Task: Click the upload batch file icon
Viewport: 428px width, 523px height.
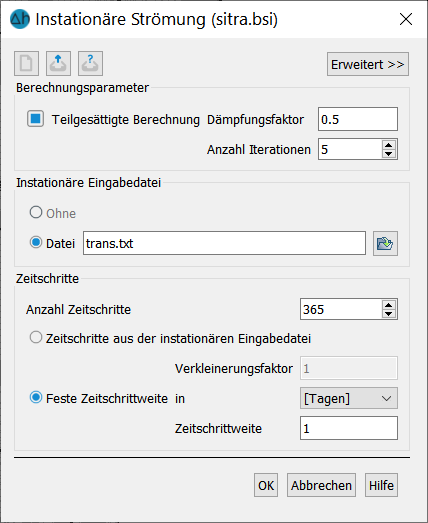Action: tap(58, 63)
